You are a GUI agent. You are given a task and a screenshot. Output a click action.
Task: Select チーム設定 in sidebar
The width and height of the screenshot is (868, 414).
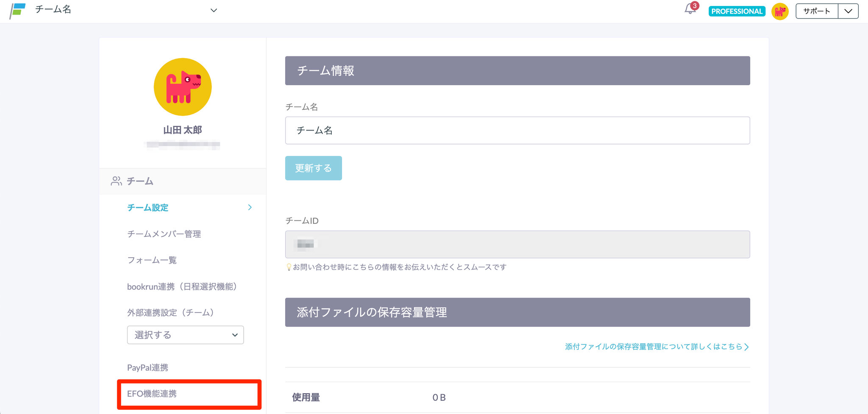coord(148,208)
